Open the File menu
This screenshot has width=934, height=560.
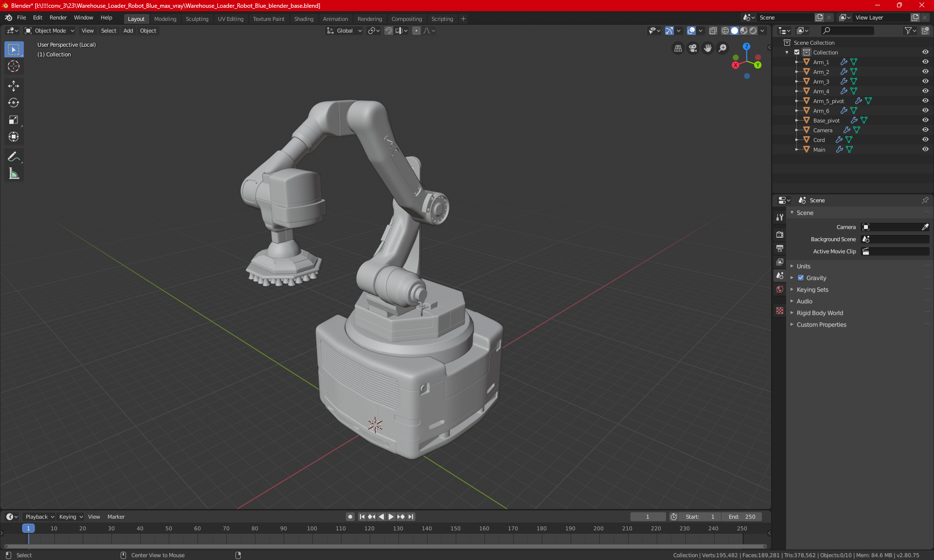pyautogui.click(x=21, y=17)
